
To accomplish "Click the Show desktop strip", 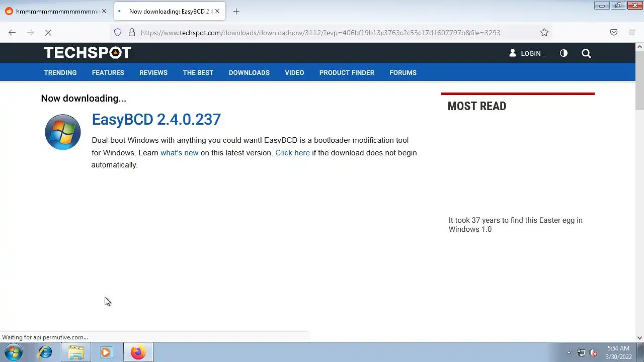I will point(640,352).
